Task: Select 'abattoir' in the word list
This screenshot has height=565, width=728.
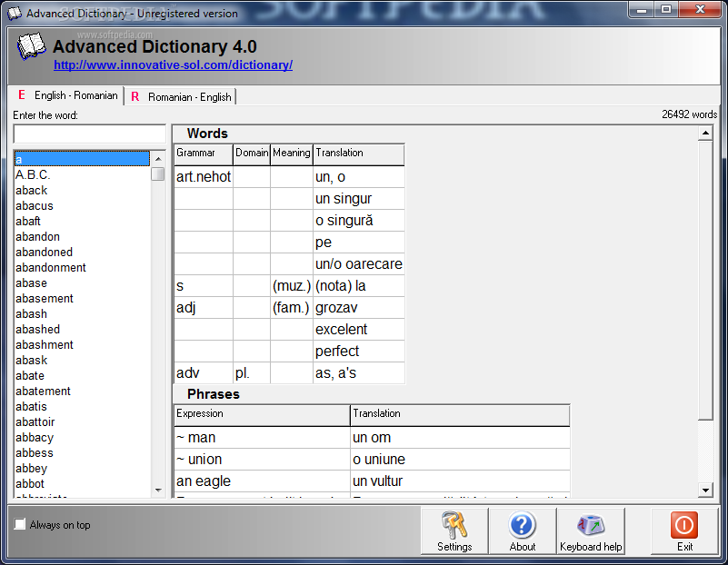Action: (x=82, y=422)
